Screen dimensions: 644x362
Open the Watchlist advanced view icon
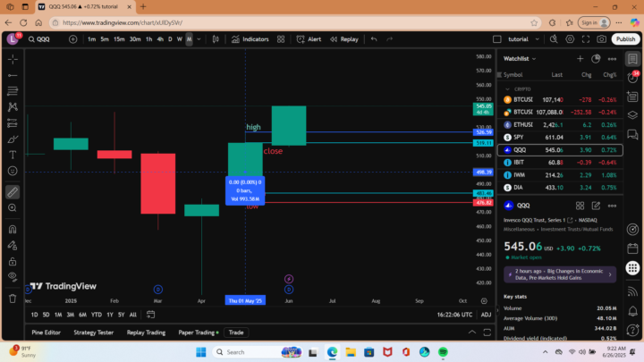[x=596, y=59]
